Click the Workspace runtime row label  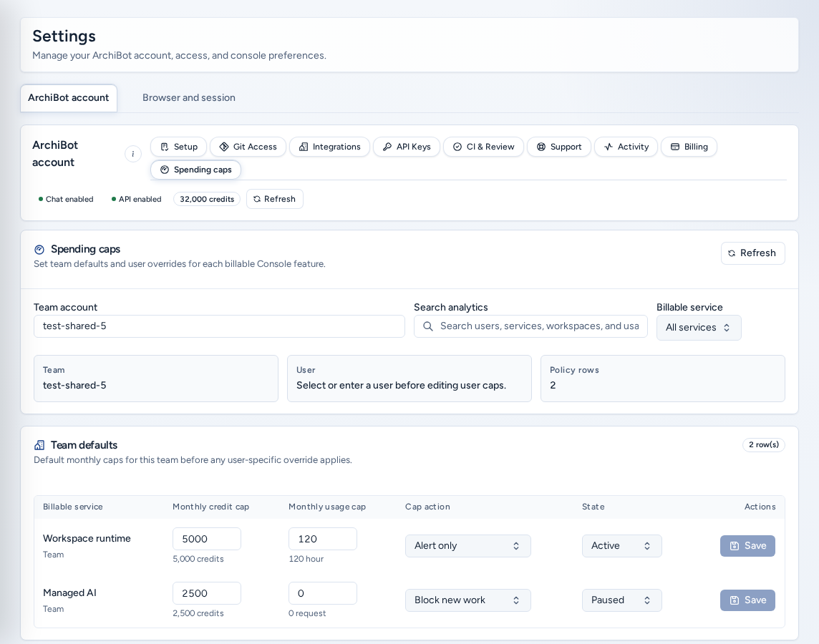(87, 538)
